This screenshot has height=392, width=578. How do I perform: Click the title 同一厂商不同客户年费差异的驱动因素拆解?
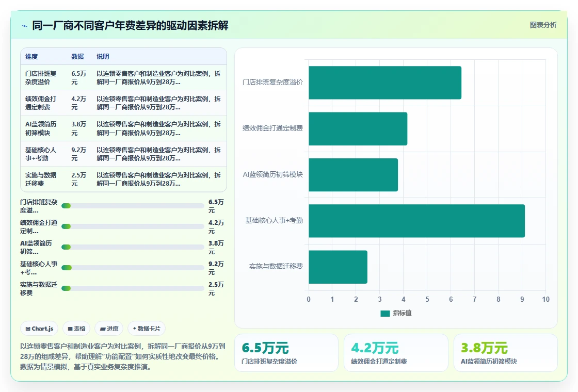point(130,25)
